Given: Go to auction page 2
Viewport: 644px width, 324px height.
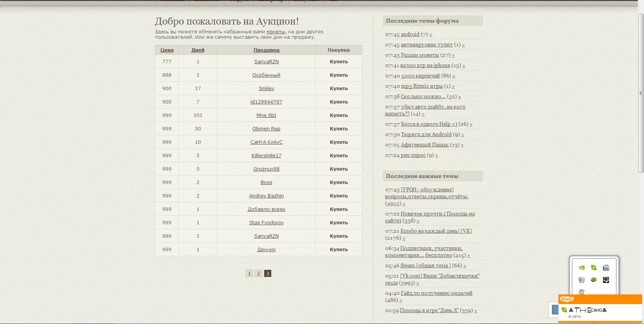Looking at the screenshot, I should click(x=259, y=273).
